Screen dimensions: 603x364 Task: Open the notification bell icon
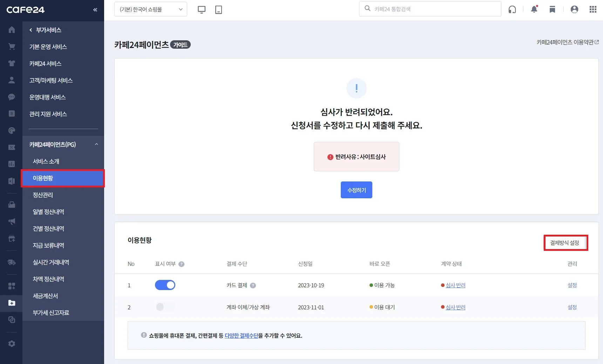534,9
